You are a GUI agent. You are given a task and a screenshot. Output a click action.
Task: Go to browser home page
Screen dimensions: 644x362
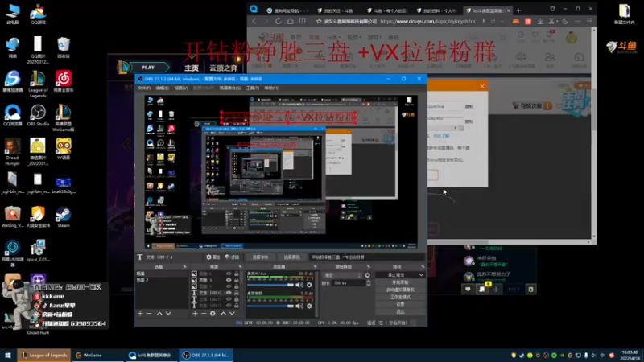[290, 22]
